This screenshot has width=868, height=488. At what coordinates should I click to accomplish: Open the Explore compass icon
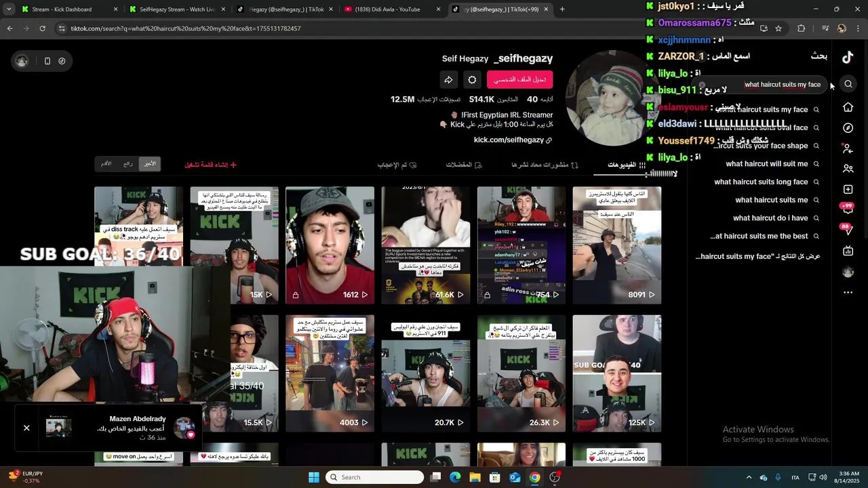848,128
